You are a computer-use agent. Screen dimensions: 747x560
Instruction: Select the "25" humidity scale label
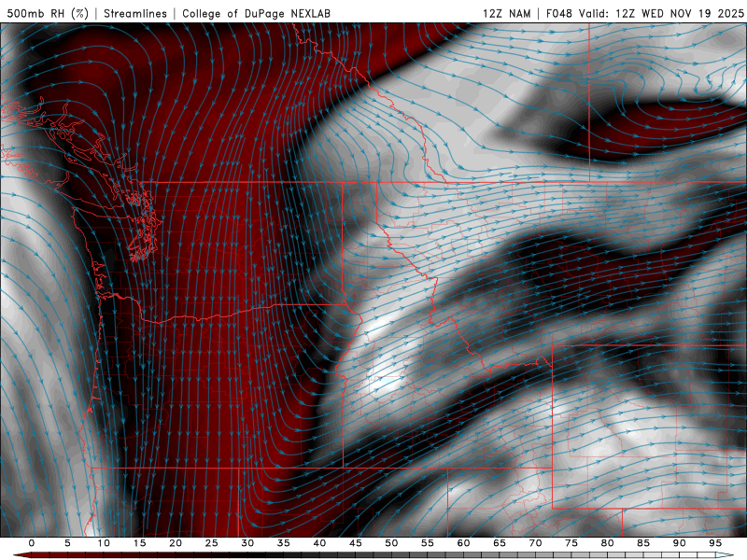211,543
